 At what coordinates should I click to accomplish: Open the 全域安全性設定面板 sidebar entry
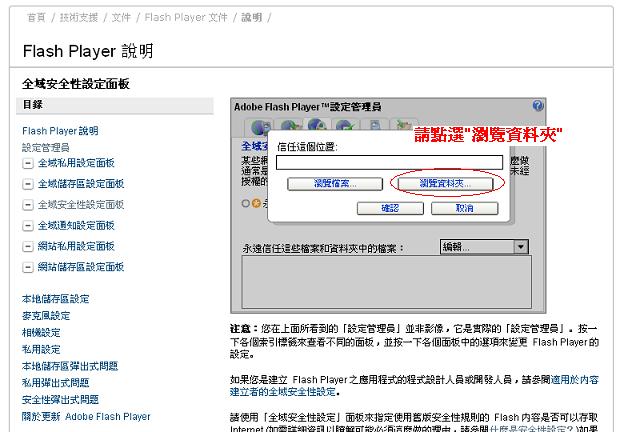coord(81,205)
